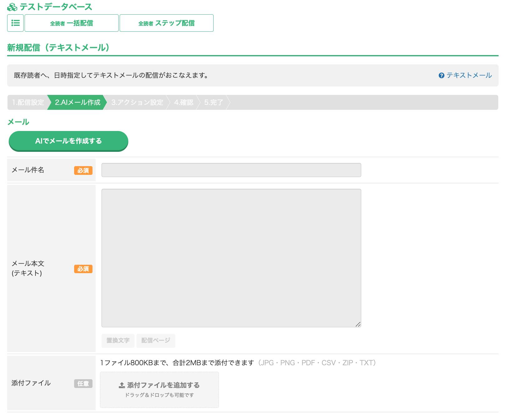507x420 pixels.
Task: Select step 5.完了
Action: coord(214,102)
